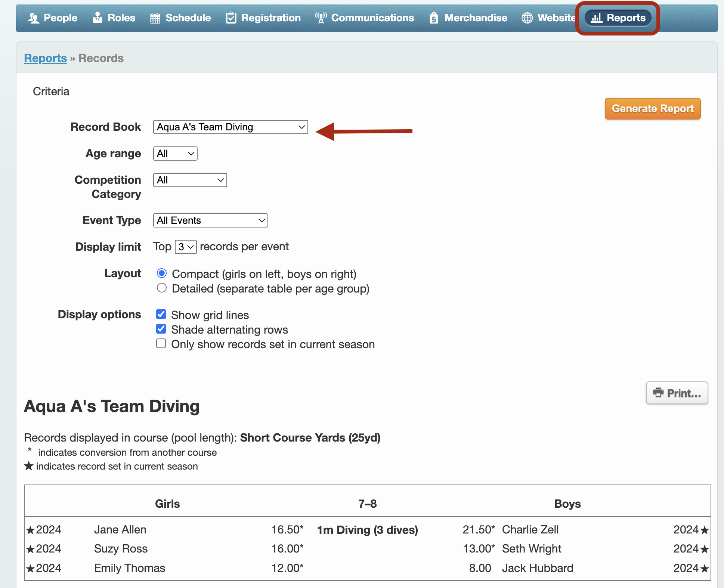Open the Competition Category dropdown
The image size is (724, 588).
(190, 180)
